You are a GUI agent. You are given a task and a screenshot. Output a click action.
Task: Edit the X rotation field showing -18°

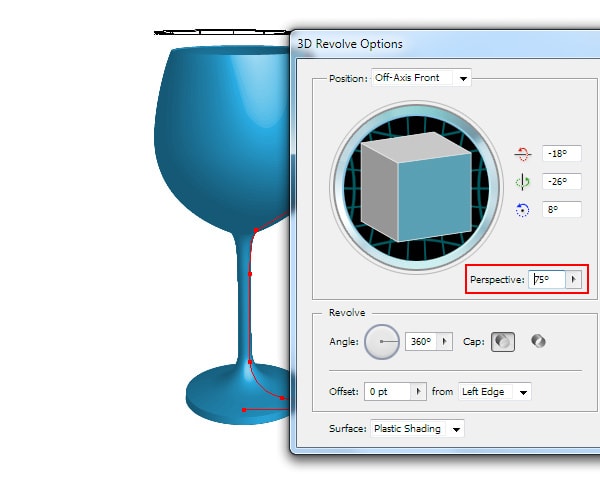pos(562,153)
